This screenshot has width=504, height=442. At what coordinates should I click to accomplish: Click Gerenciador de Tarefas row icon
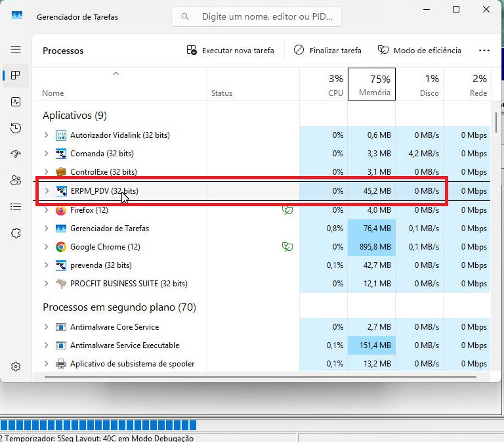[x=61, y=229]
